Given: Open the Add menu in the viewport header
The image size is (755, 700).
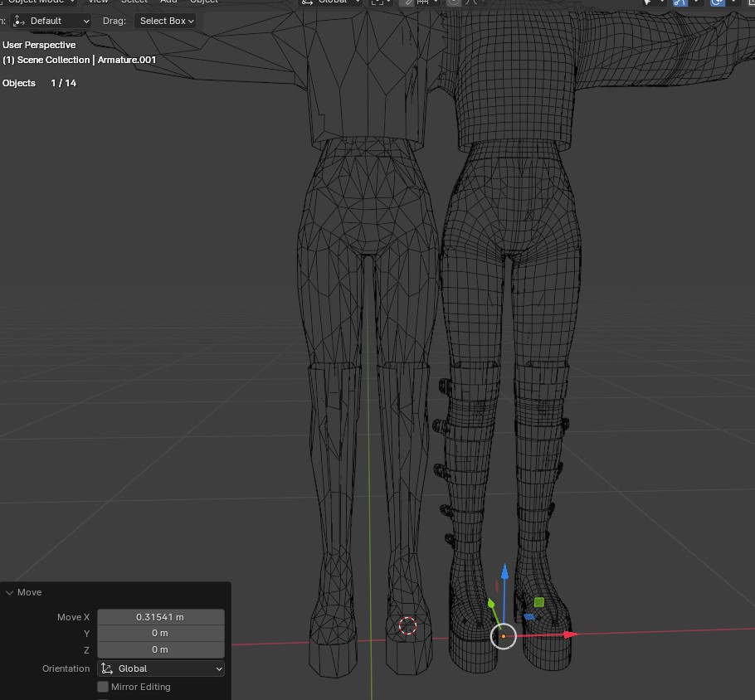Looking at the screenshot, I should point(168,2).
